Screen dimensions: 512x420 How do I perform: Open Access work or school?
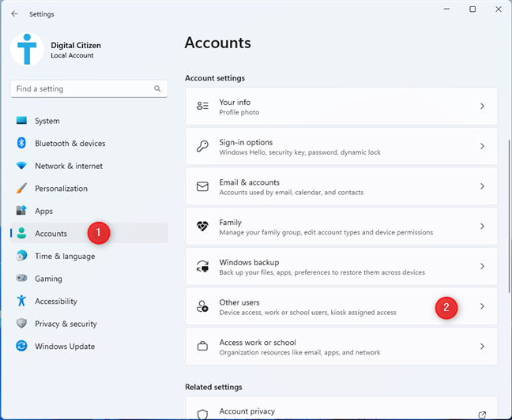341,347
